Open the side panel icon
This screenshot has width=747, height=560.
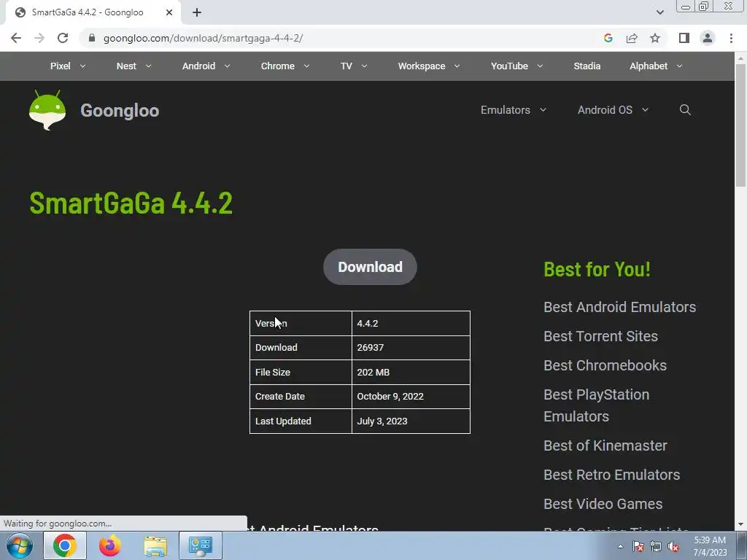pyautogui.click(x=684, y=38)
